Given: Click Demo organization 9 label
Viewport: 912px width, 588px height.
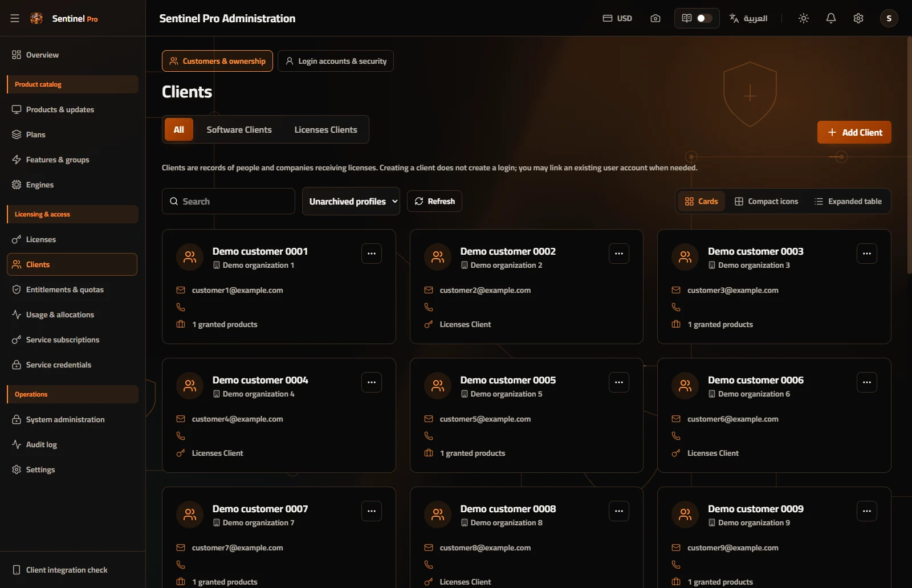Looking at the screenshot, I should (754, 522).
